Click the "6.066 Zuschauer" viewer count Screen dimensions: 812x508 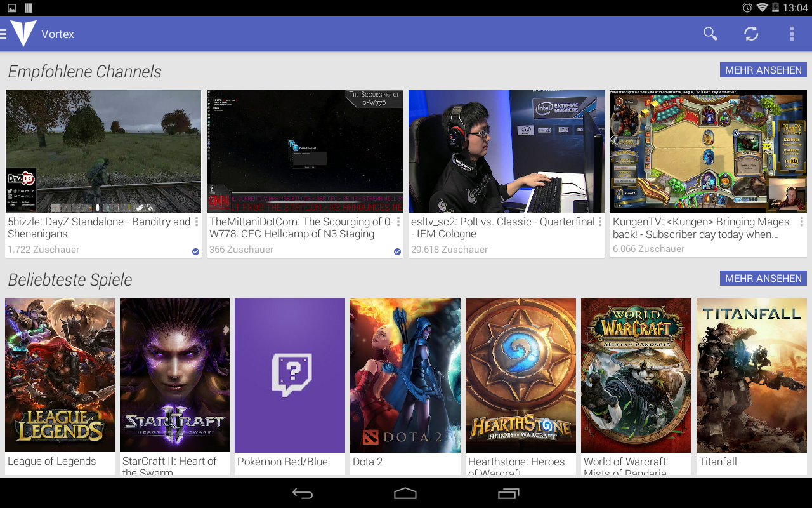[649, 249]
